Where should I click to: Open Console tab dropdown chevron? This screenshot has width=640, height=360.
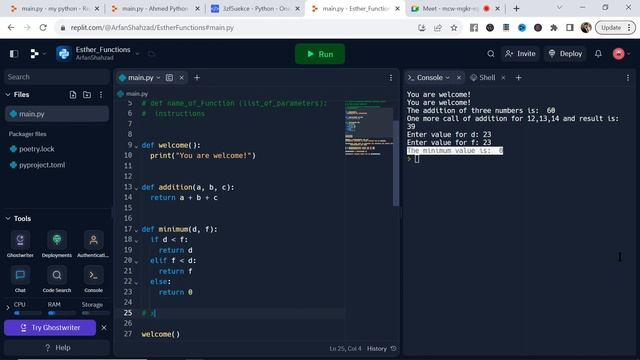coord(448,78)
